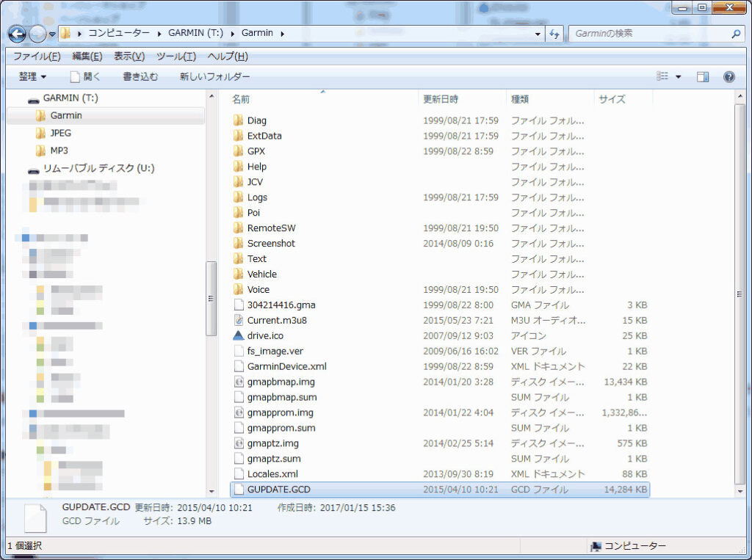752x560 pixels.
Task: Select the gmaptz.sum file name
Action: point(274,459)
